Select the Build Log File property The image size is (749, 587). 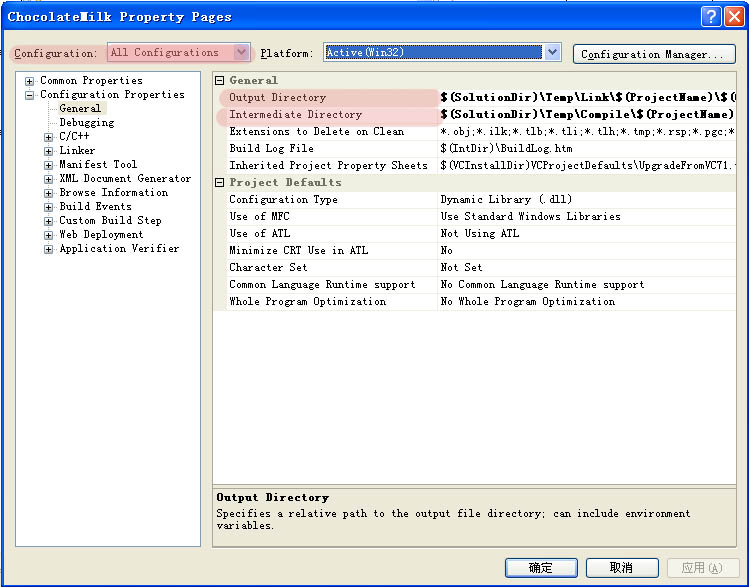click(x=332, y=149)
